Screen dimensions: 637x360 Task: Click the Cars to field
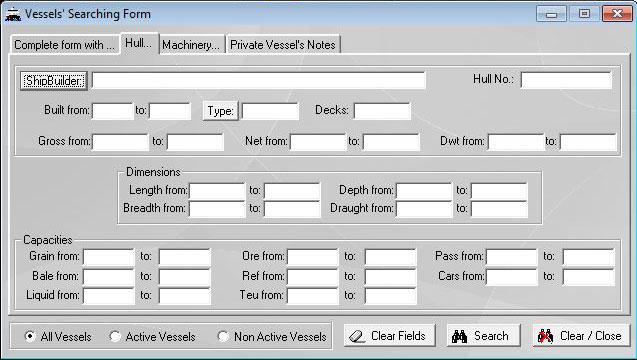588,277
